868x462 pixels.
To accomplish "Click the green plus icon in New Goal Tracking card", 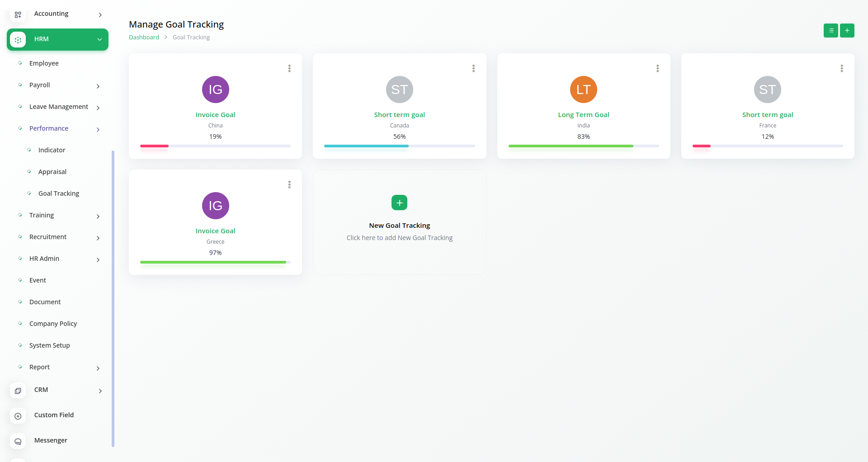I will 399,203.
